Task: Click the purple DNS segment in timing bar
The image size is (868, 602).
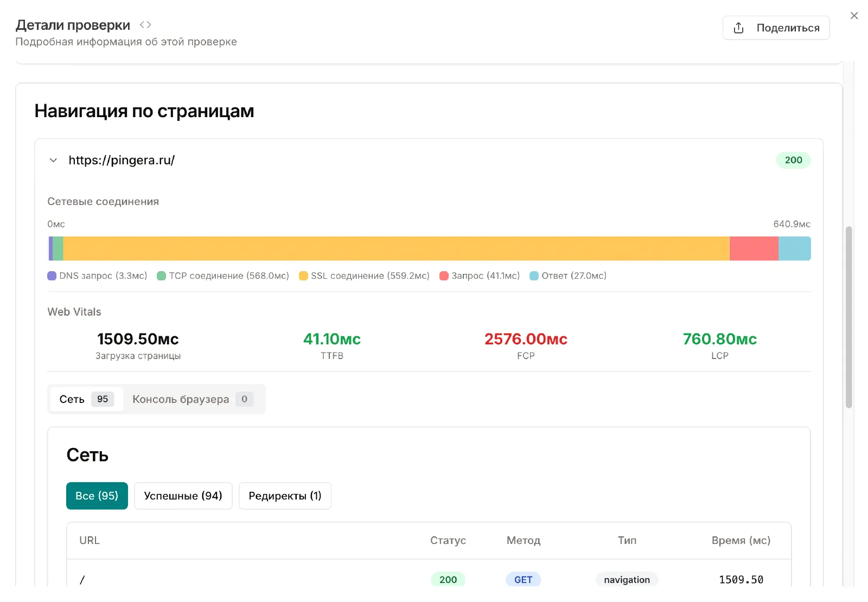Action: click(x=50, y=248)
